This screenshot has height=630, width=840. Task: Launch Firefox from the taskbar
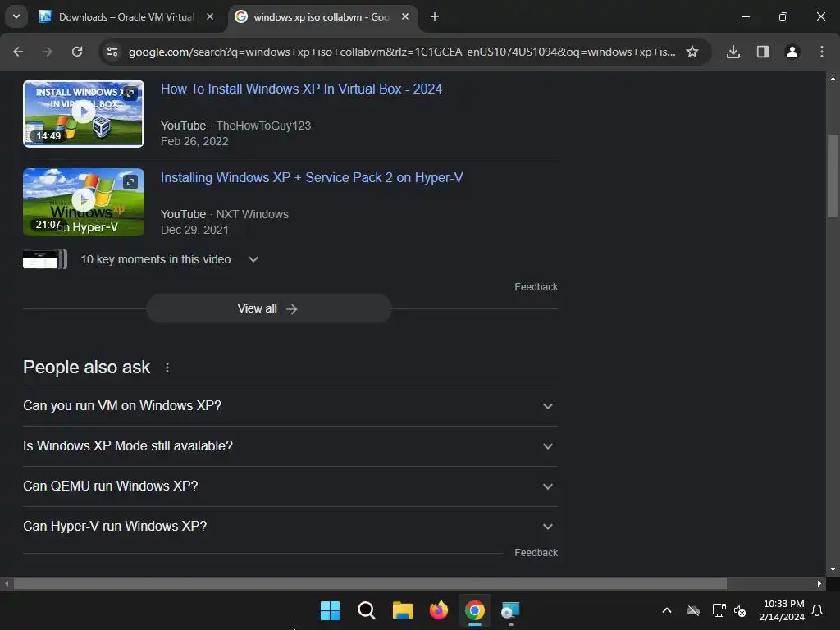point(439,610)
